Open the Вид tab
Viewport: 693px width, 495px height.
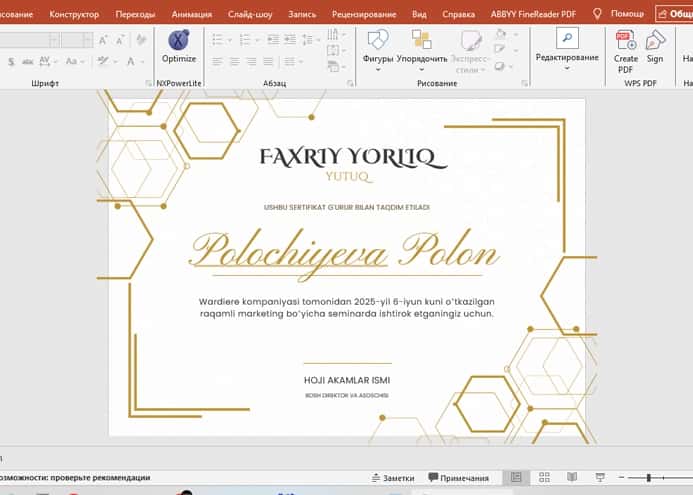419,14
